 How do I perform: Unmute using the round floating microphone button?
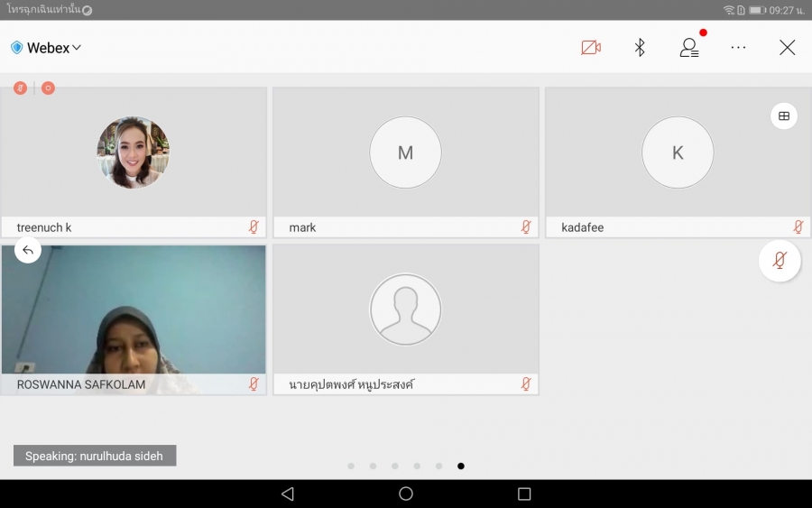pos(780,261)
